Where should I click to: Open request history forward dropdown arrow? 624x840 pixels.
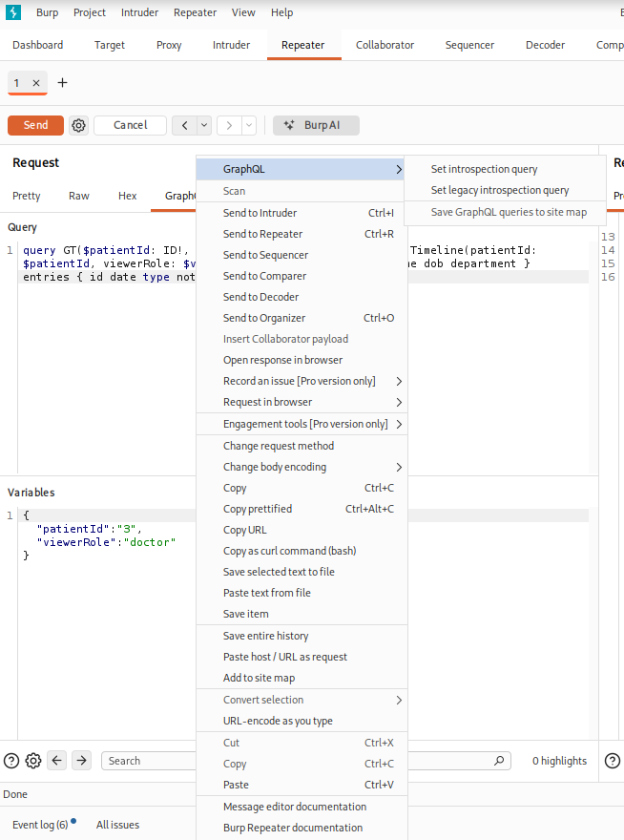[x=249, y=125]
